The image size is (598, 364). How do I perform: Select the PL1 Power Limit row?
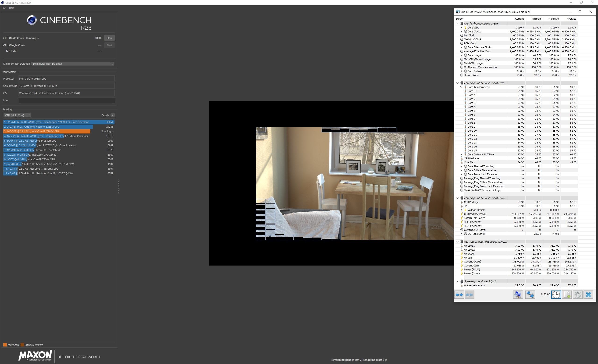click(x=516, y=222)
